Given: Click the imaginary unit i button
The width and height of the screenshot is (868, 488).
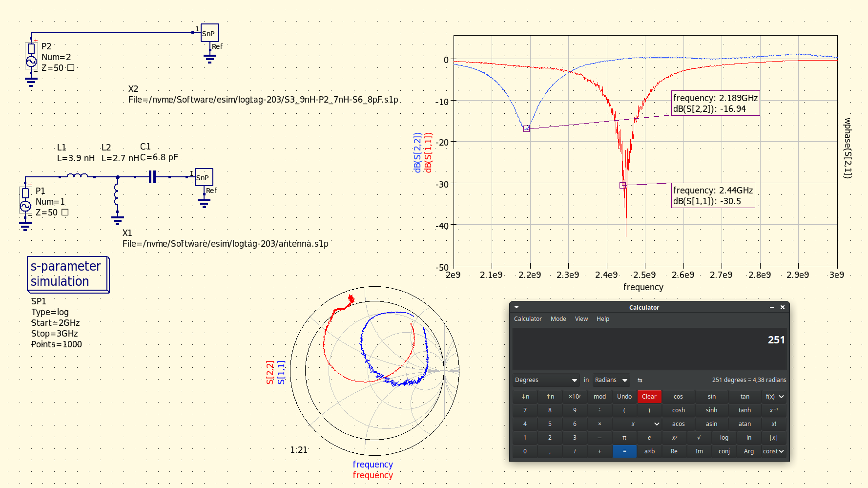Looking at the screenshot, I should (575, 451).
